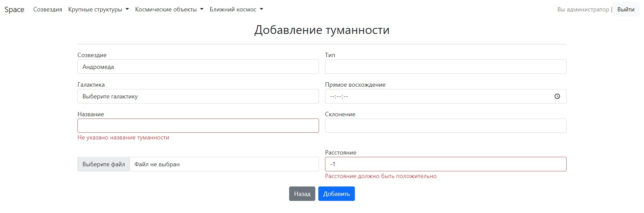644x213 pixels.
Task: Click the clock icon in Прямое восхождение field
Action: (557, 96)
